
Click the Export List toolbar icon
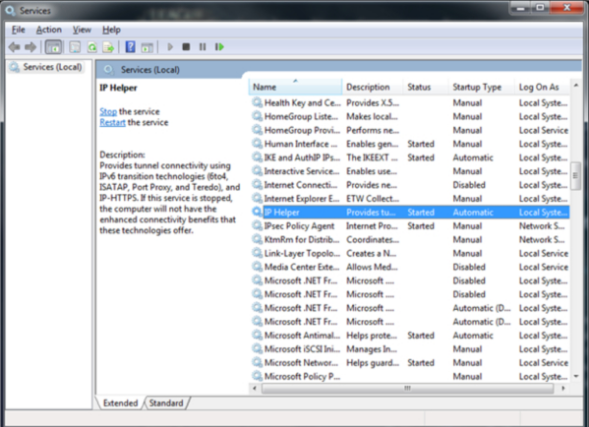109,47
